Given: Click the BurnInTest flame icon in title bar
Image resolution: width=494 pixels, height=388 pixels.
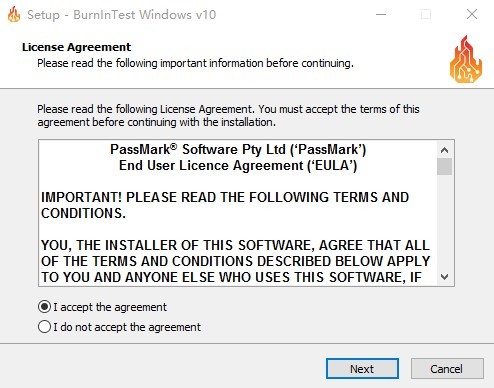Looking at the screenshot, I should tap(14, 14).
